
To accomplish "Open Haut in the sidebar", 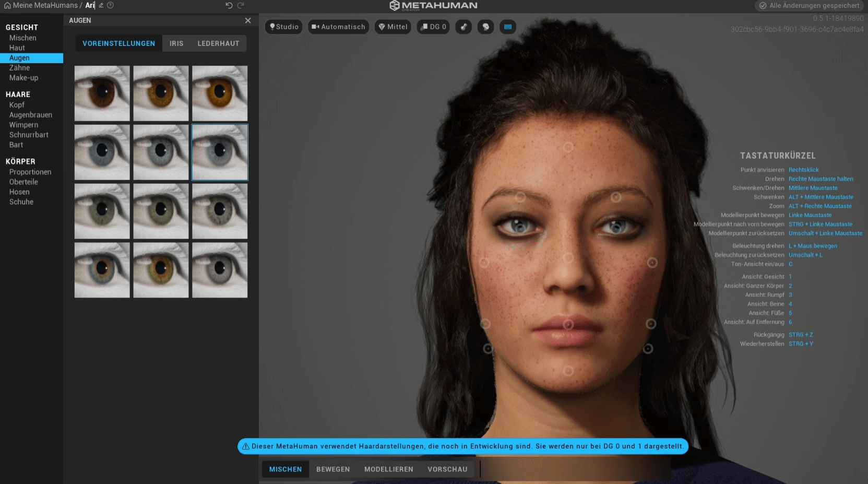I will click(x=17, y=48).
